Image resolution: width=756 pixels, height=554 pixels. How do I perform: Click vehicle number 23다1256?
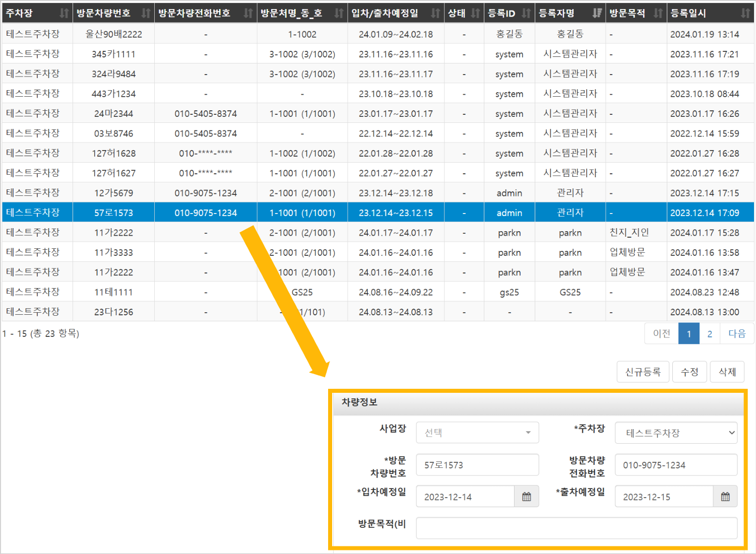click(114, 312)
